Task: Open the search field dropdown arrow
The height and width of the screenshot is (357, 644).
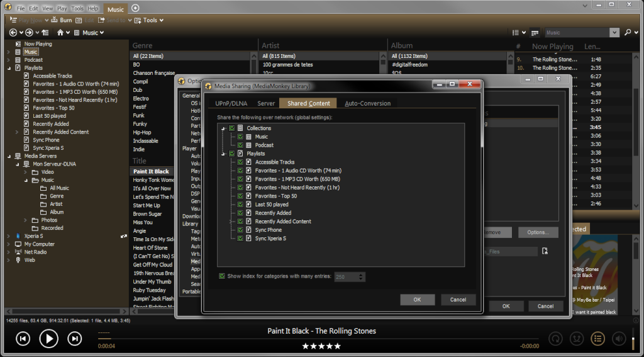Action: (x=614, y=33)
